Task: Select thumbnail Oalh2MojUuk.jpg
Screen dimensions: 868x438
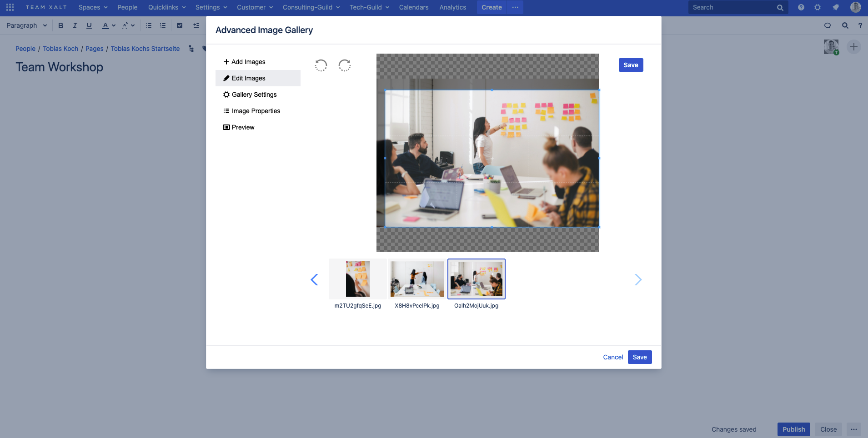Action: (x=477, y=279)
